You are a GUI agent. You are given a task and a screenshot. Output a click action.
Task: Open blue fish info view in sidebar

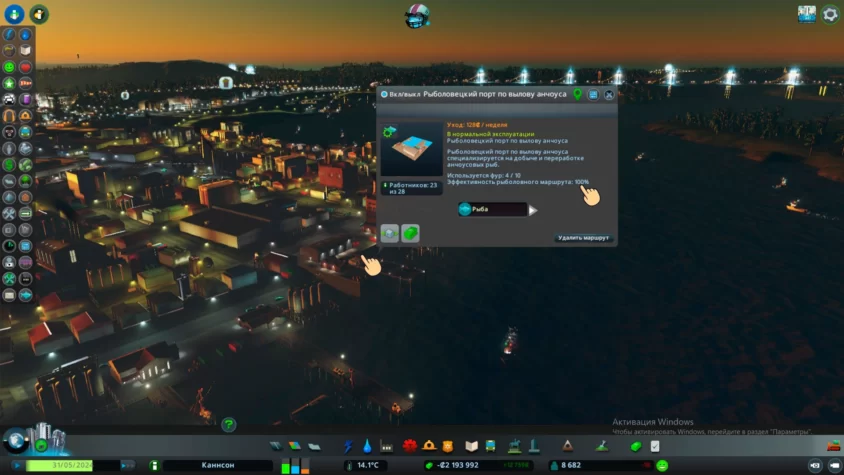25,295
